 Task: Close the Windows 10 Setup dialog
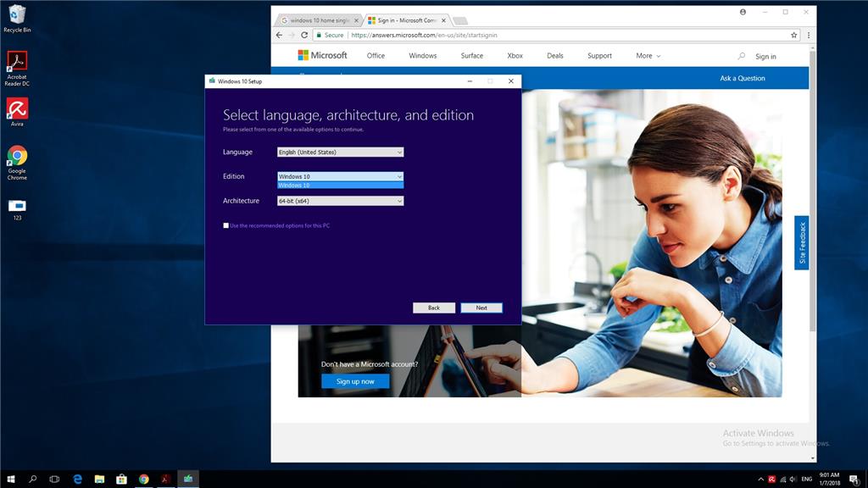(x=511, y=81)
